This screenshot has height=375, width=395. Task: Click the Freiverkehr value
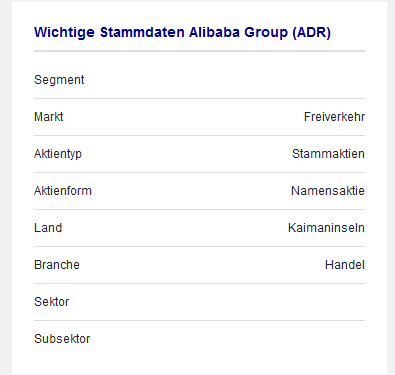point(334,117)
